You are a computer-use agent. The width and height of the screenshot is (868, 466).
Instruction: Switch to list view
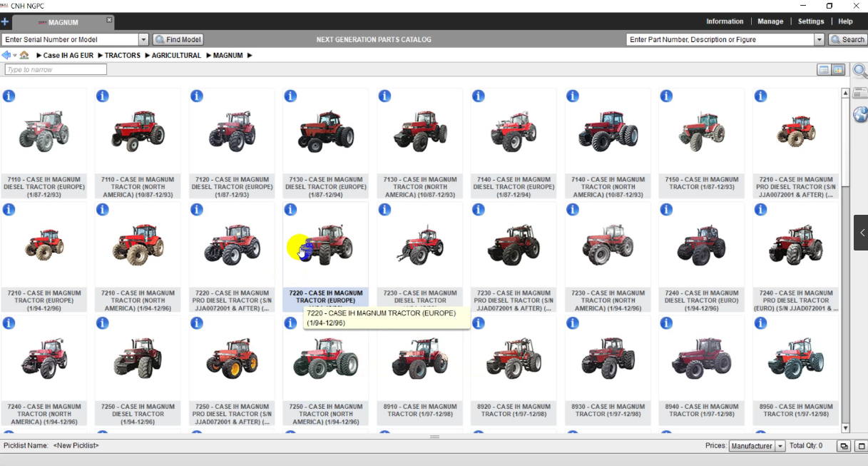(824, 69)
